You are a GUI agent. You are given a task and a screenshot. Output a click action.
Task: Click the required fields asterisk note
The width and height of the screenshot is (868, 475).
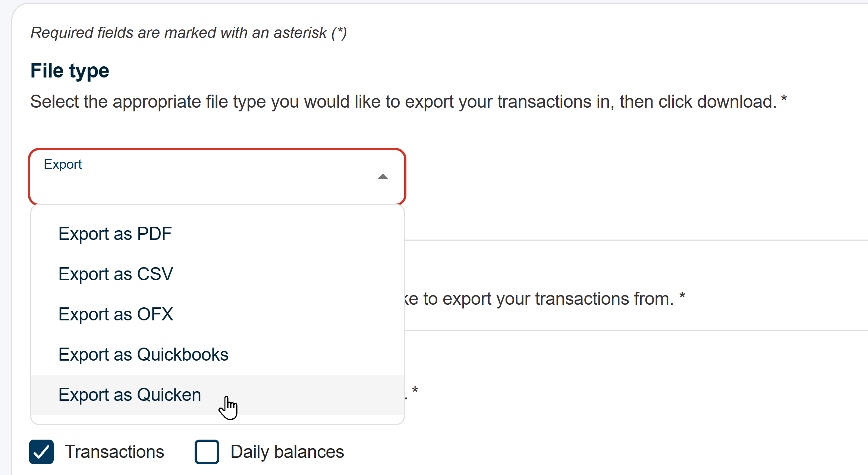point(188,33)
